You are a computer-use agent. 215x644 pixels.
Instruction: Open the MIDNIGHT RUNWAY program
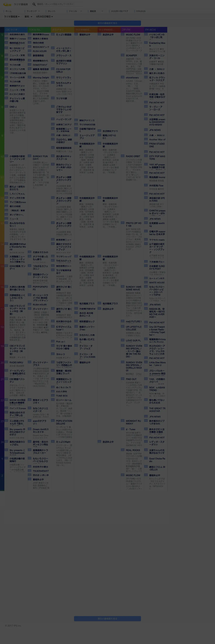pos(133,422)
